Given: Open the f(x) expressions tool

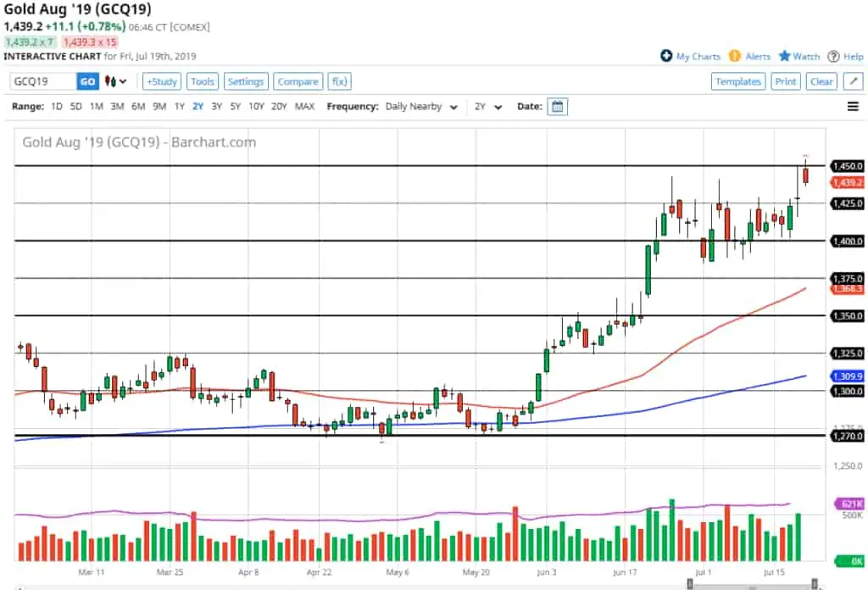Looking at the screenshot, I should pyautogui.click(x=339, y=81).
